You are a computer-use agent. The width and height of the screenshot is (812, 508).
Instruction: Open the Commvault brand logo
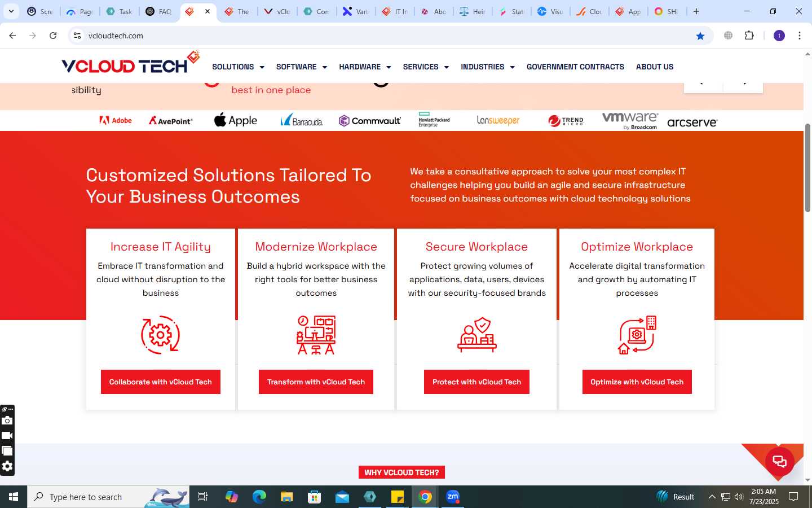(x=370, y=120)
